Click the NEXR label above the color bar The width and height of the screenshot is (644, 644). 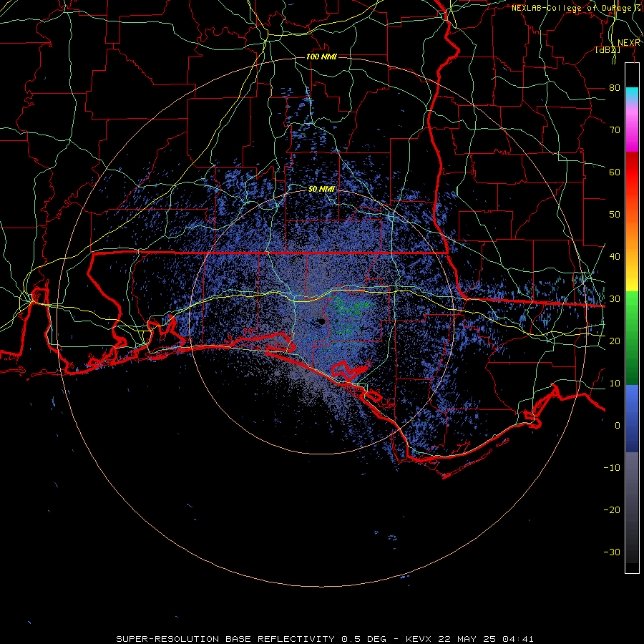click(x=629, y=43)
